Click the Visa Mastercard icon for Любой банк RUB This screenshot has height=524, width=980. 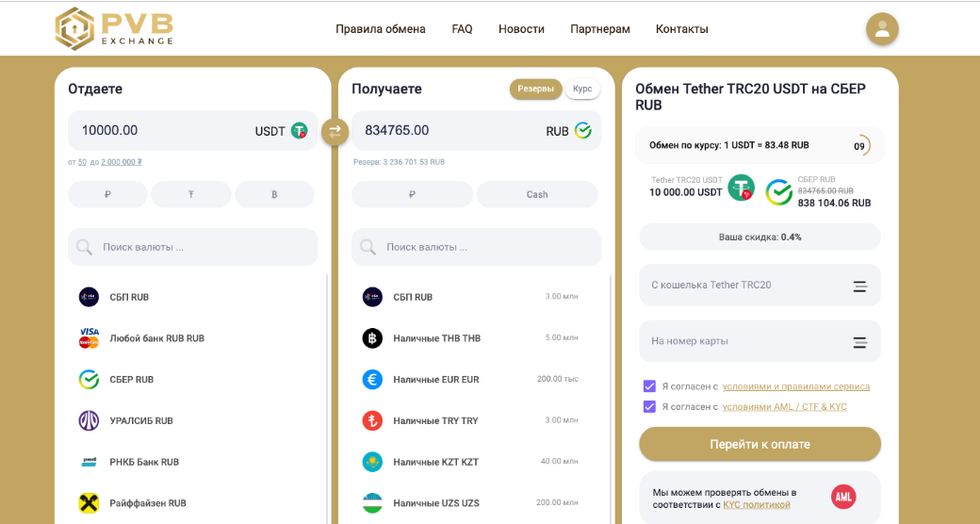click(x=89, y=338)
